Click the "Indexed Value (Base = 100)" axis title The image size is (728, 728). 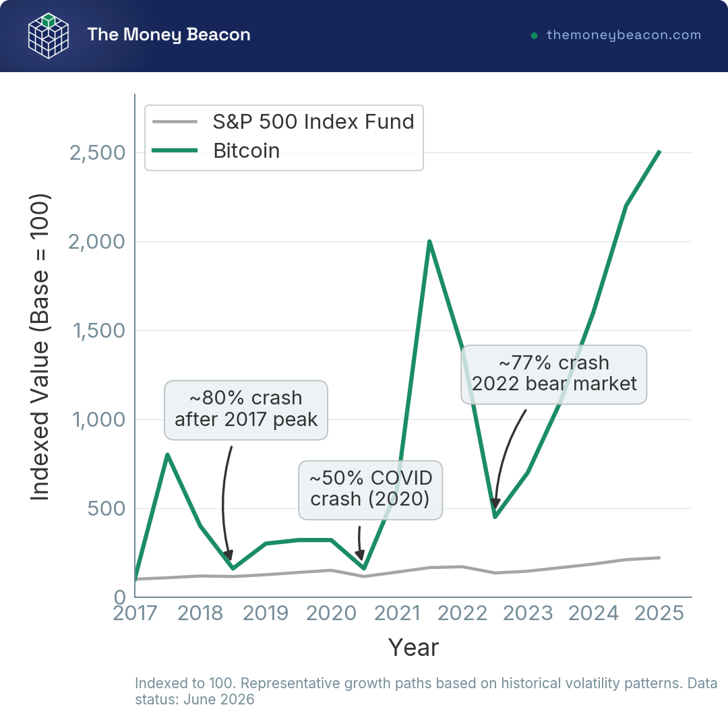[x=40, y=347]
